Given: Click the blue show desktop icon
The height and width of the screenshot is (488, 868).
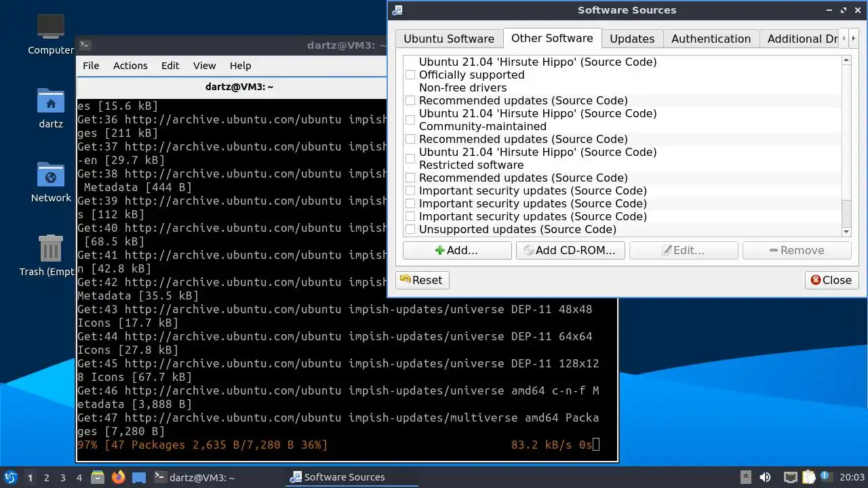Looking at the screenshot, I should (139, 477).
